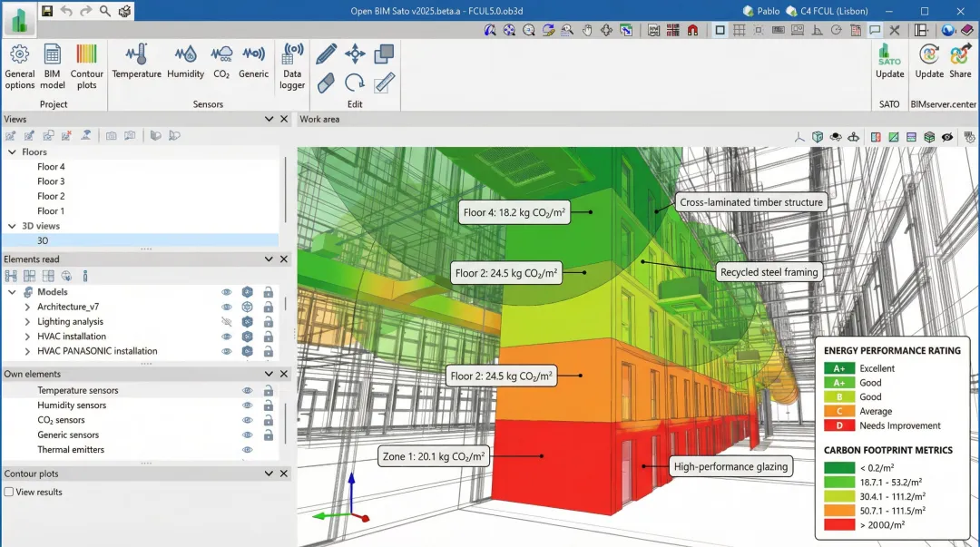Click the SATO Update button
Image resolution: width=980 pixels, height=547 pixels.
click(x=889, y=62)
